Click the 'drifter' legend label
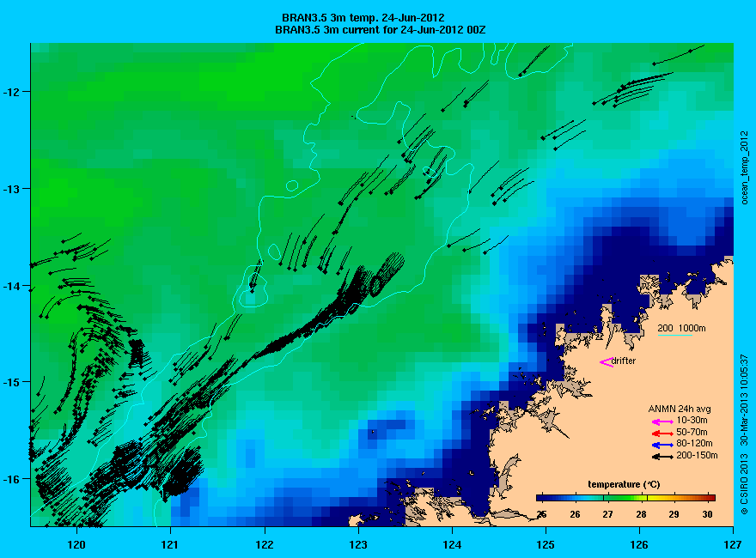The height and width of the screenshot is (558, 756). [x=624, y=361]
